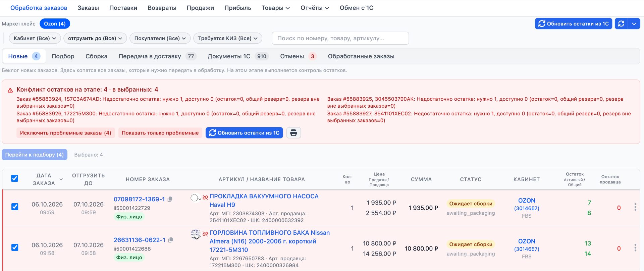
Task: Click the top Обновить остатки из 1С button
Action: coord(573,24)
